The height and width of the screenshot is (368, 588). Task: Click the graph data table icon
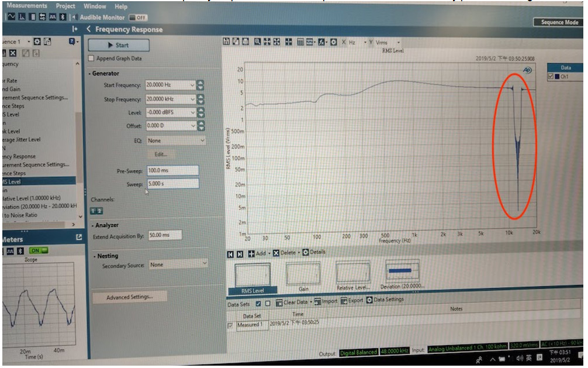[x=300, y=42]
